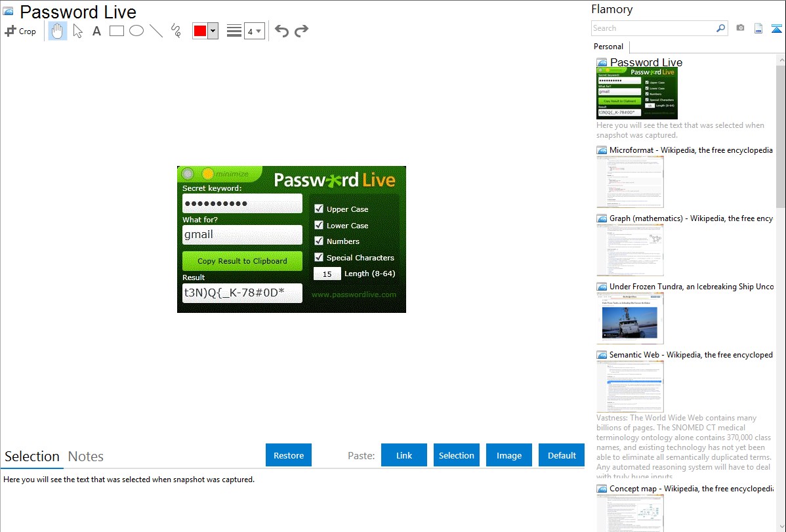The height and width of the screenshot is (532, 786).
Task: Click Copy Result to Clipboard button
Action: pyautogui.click(x=242, y=260)
